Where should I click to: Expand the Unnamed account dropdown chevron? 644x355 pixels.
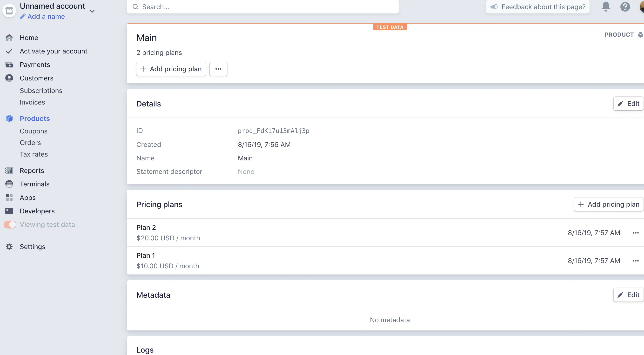(92, 11)
